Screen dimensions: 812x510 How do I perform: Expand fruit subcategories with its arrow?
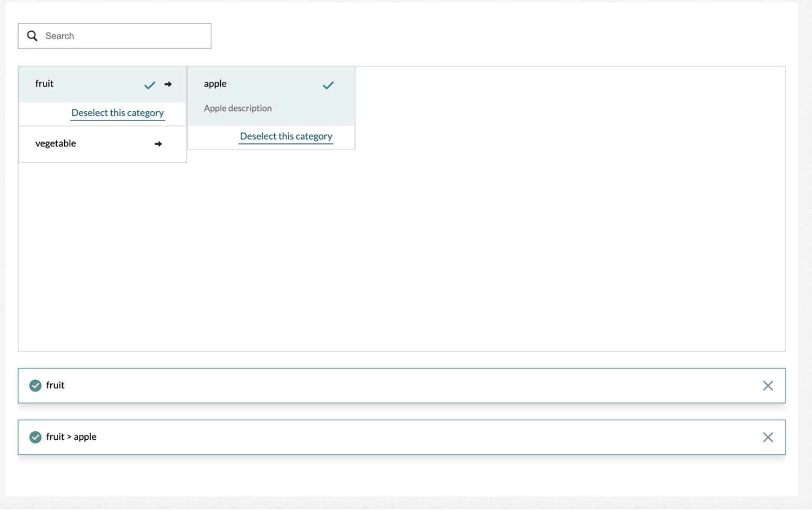click(168, 84)
